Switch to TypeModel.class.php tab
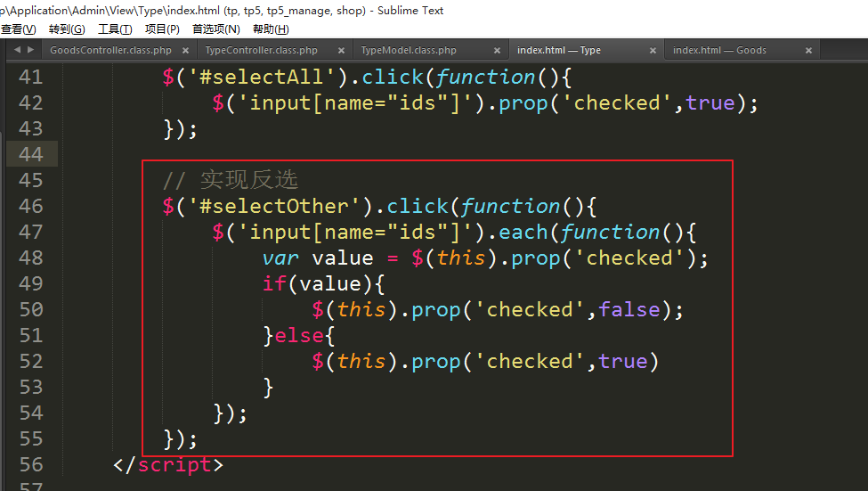Viewport: 868px width, 491px height. pos(409,51)
